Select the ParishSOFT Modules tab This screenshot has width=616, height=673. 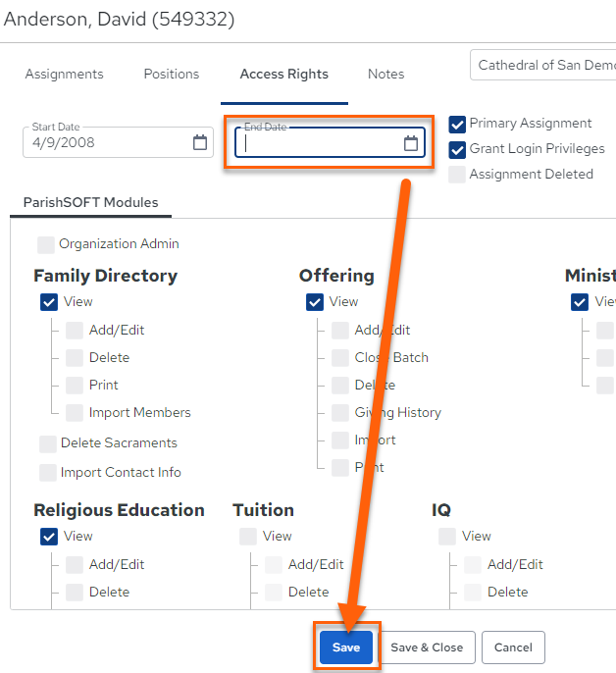coord(90,202)
